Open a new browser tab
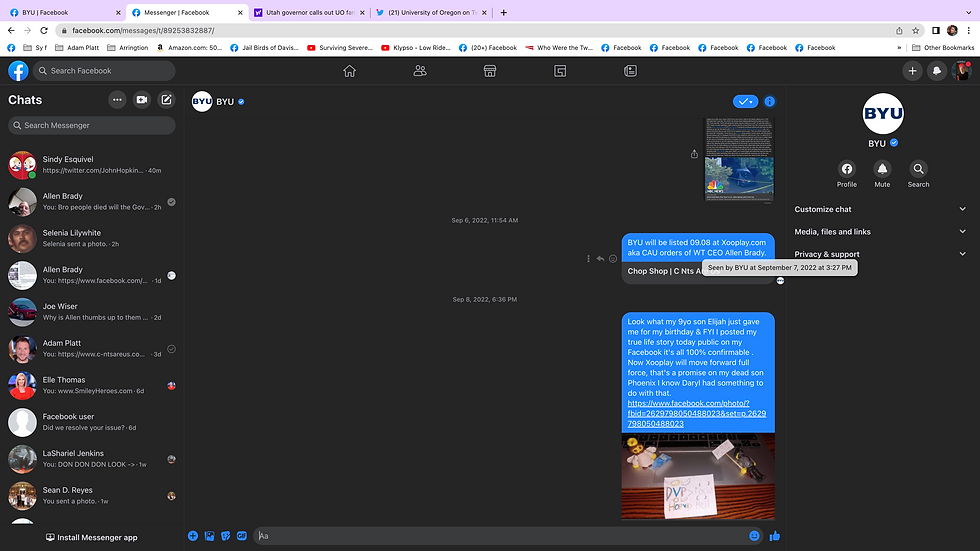Viewport: 980px width, 551px height. 504,12
